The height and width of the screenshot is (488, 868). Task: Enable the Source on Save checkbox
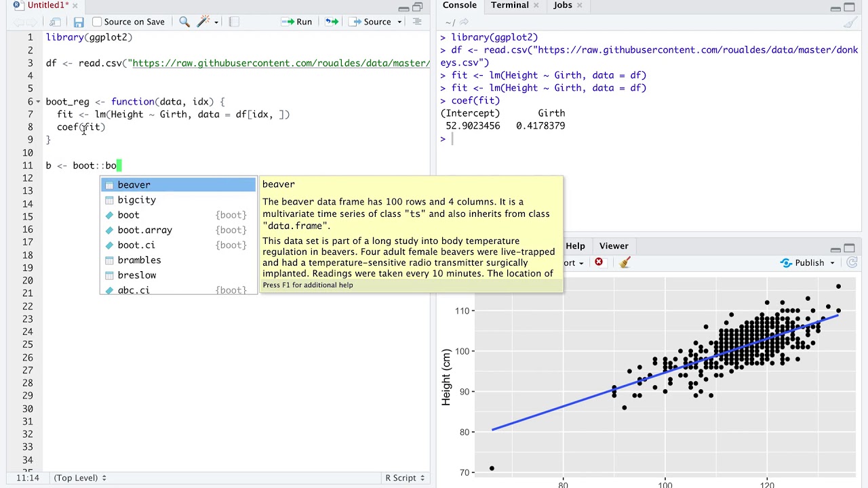coord(97,22)
